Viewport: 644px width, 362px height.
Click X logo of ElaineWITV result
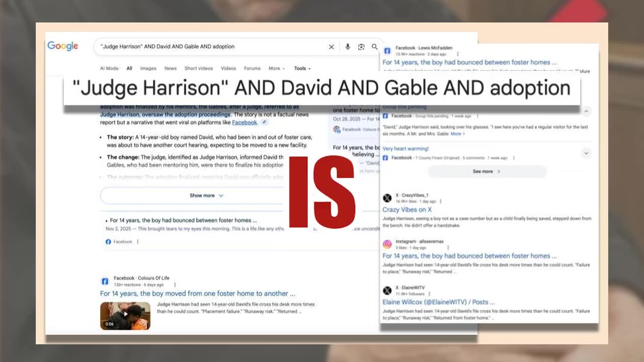pos(387,291)
